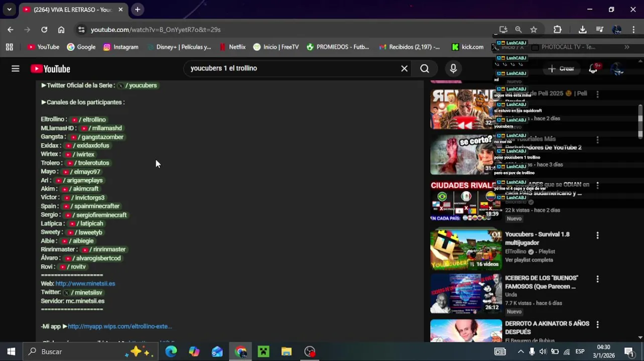Clear the YouTube search box text

coord(404,69)
